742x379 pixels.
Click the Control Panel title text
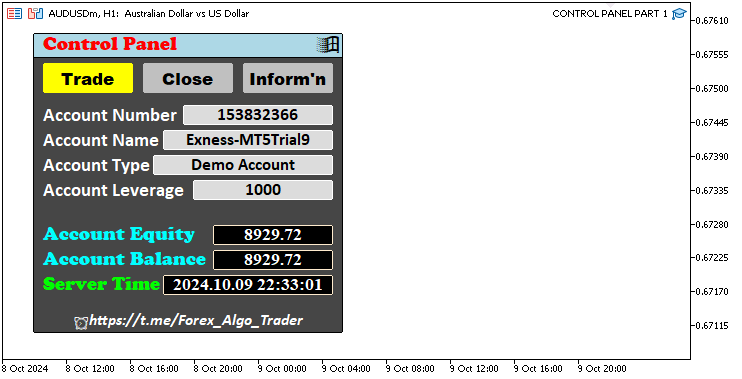(x=110, y=44)
